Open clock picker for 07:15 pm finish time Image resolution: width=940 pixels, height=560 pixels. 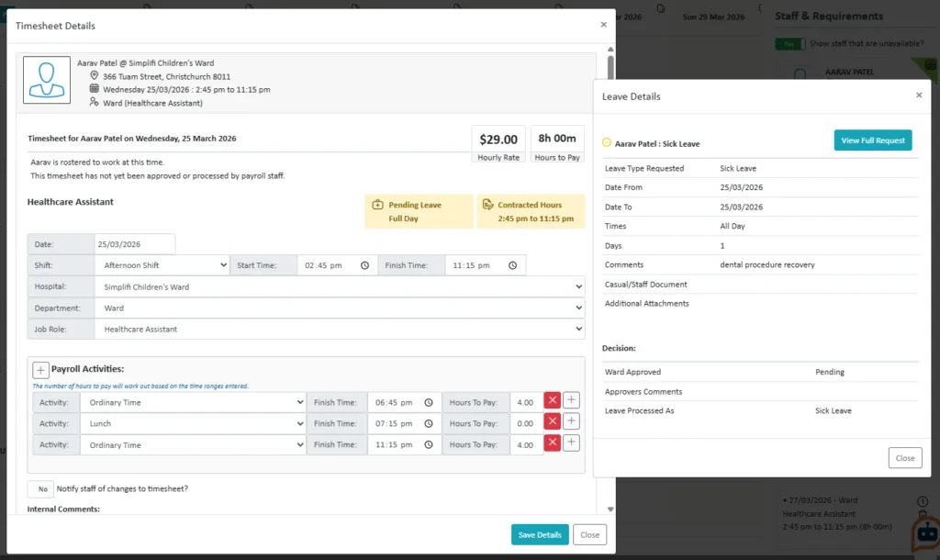[429, 423]
